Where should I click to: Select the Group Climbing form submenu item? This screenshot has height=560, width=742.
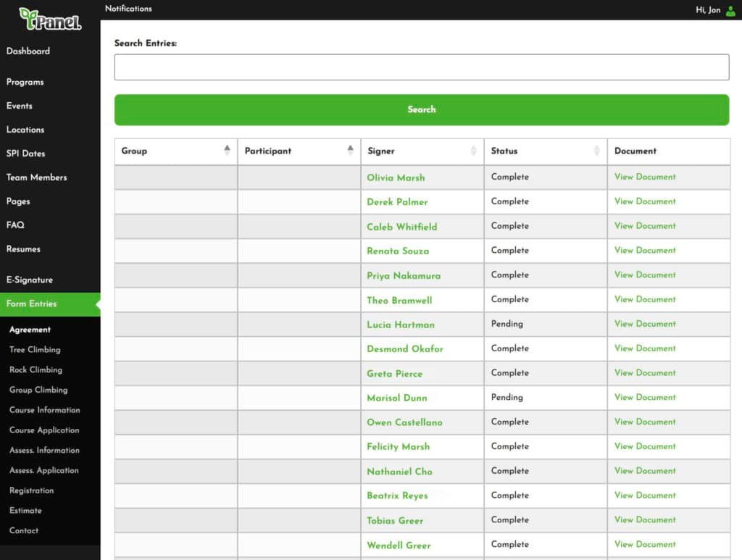38,390
